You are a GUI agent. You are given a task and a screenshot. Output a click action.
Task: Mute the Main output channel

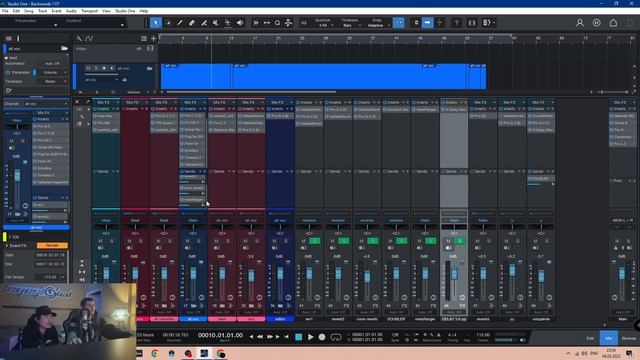point(617,241)
